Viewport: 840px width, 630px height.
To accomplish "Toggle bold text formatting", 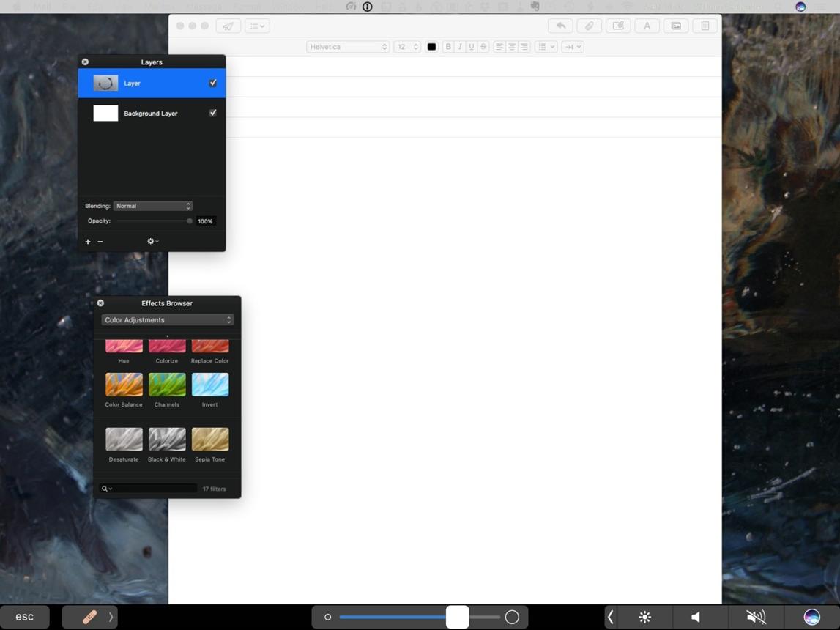I will tap(448, 47).
